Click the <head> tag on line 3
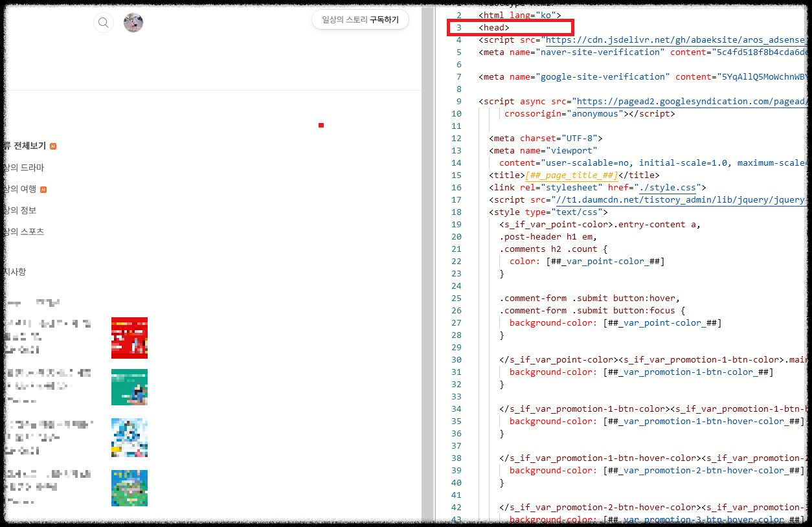 point(494,28)
